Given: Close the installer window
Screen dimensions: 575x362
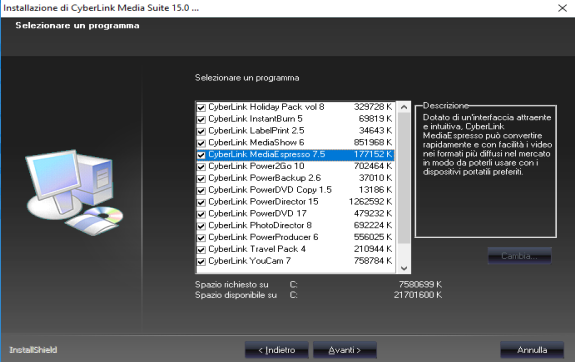Looking at the screenshot, I should tap(562, 8).
